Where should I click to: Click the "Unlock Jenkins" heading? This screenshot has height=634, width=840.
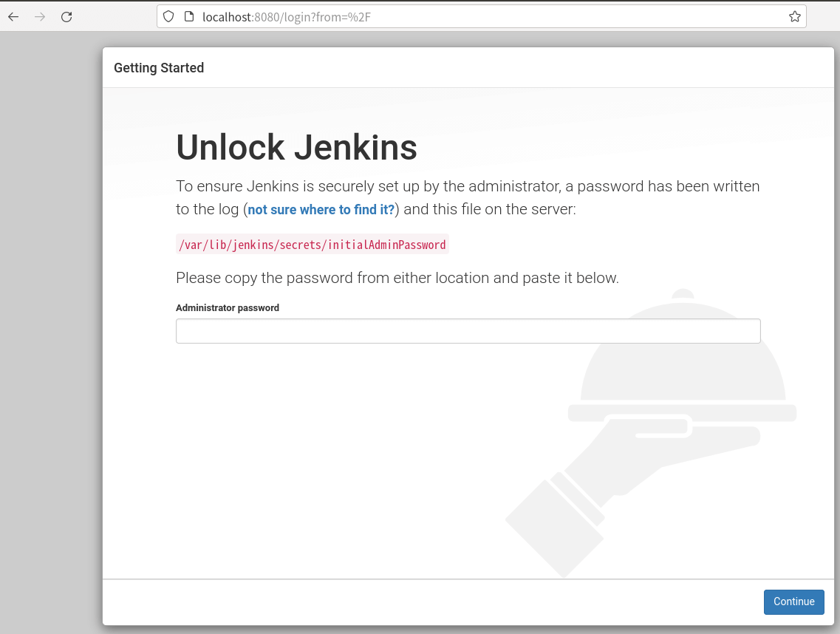296,147
